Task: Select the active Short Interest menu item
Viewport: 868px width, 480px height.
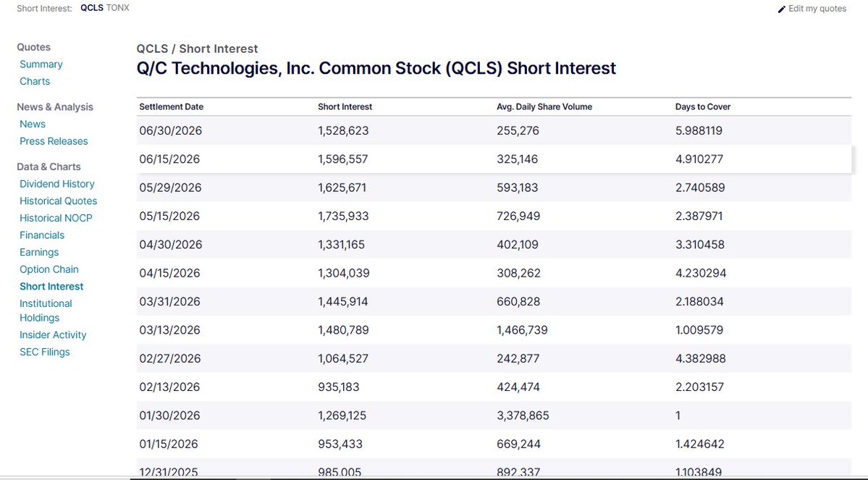Action: point(51,287)
